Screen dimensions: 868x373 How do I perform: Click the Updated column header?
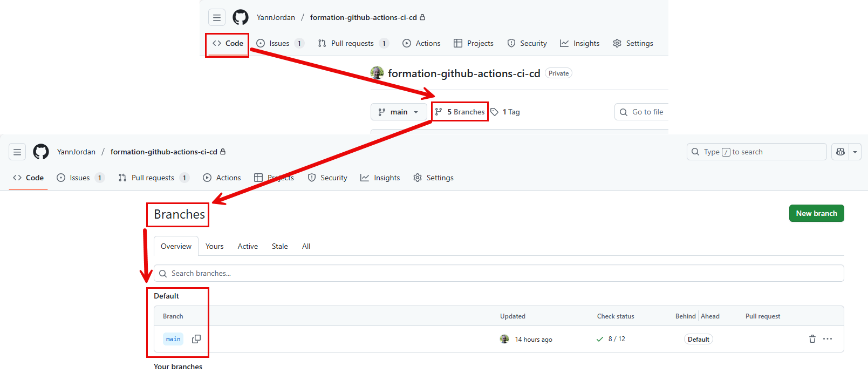(x=512, y=316)
